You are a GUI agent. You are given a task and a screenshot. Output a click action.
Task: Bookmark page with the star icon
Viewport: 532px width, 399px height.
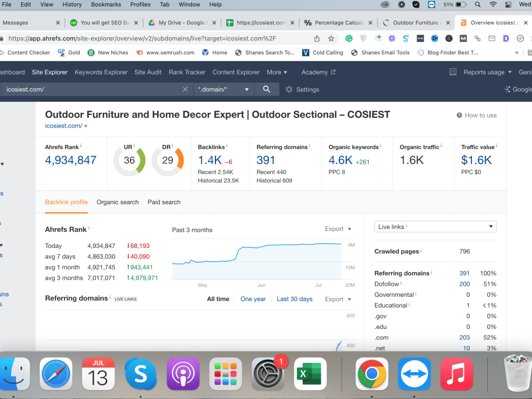(331, 39)
